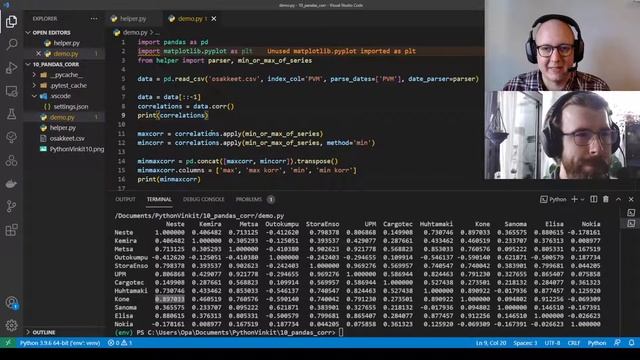
Task: Expand the __pycache__ folder
Action: point(35,75)
